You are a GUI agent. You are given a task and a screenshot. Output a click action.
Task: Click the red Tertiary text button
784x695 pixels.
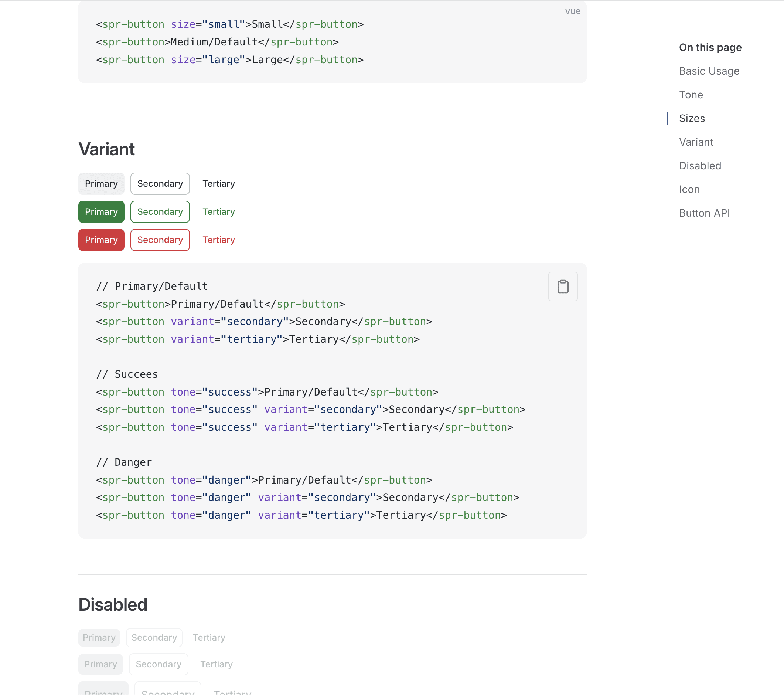(x=218, y=240)
